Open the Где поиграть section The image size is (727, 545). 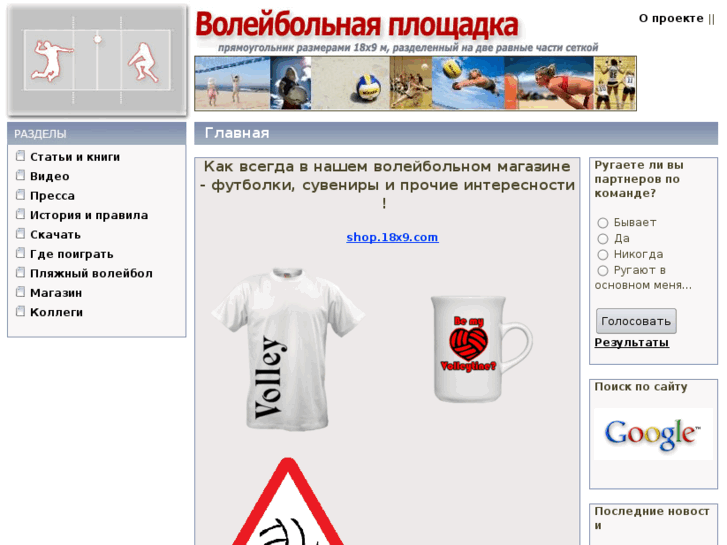(x=72, y=255)
